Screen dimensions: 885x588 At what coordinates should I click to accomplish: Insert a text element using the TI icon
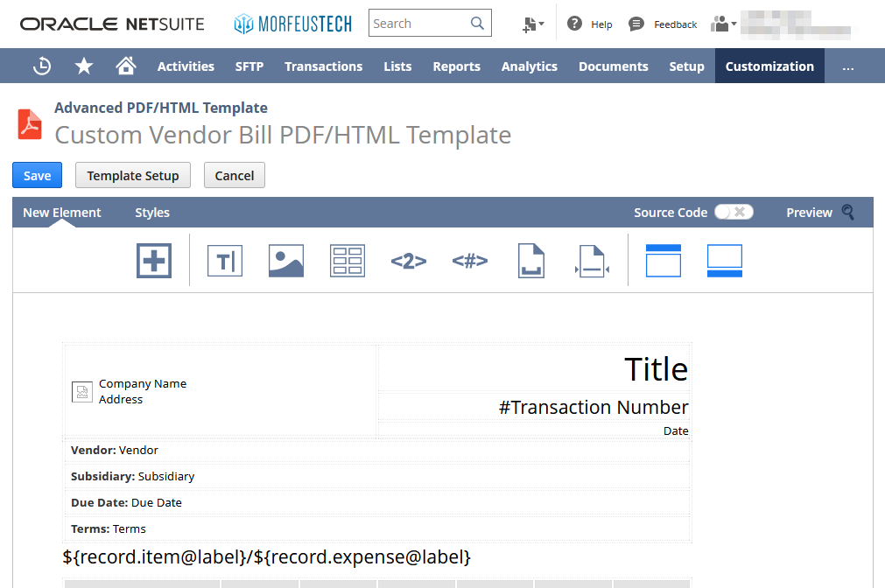click(x=225, y=260)
